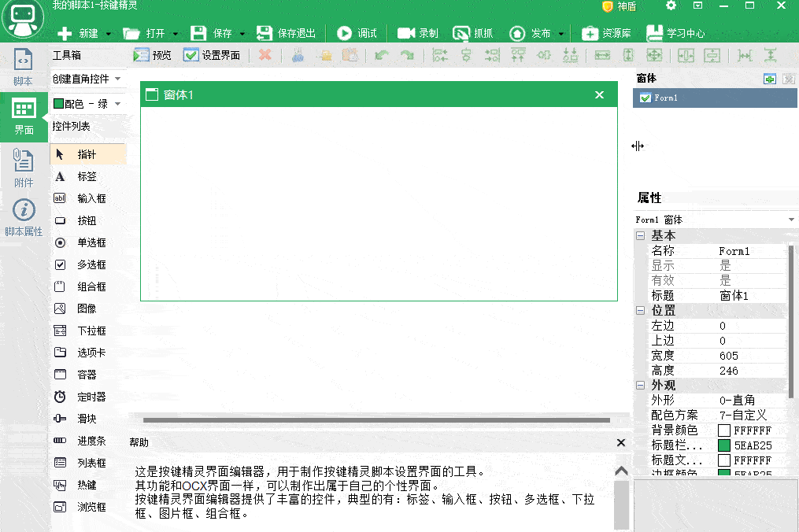Choose the 输入框 input box control
Viewport: 799px width, 532px height.
(87, 198)
